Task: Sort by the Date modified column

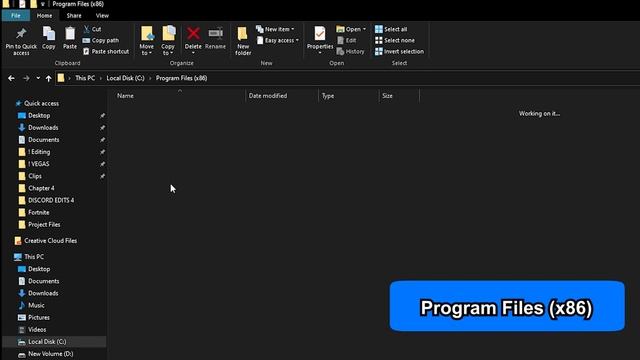Action: (268, 96)
